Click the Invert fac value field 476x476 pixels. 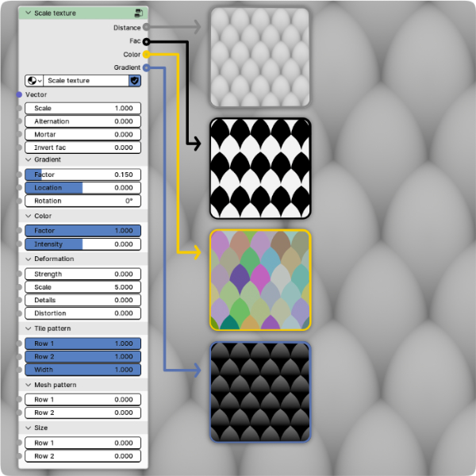tap(83, 148)
